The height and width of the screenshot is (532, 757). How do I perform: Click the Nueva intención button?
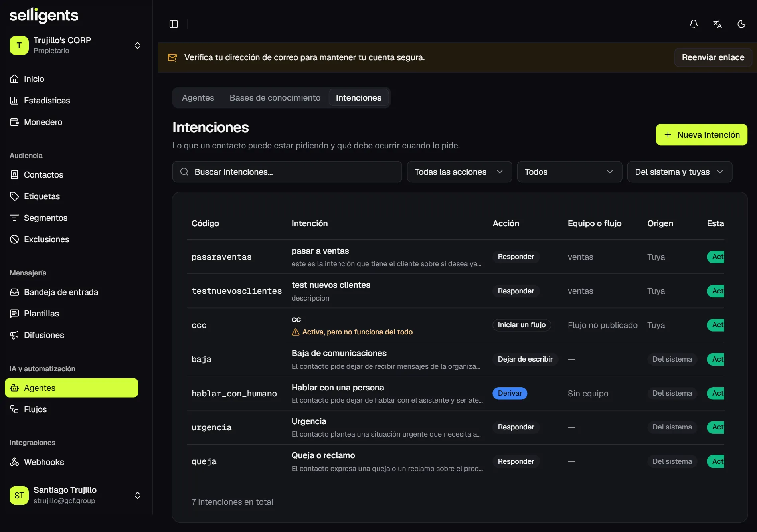click(702, 135)
